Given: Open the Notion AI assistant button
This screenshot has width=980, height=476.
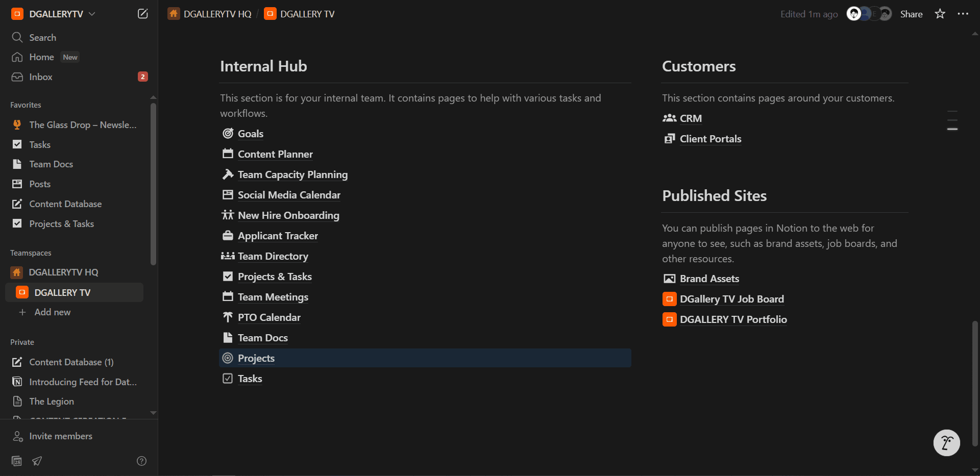Looking at the screenshot, I should [946, 442].
